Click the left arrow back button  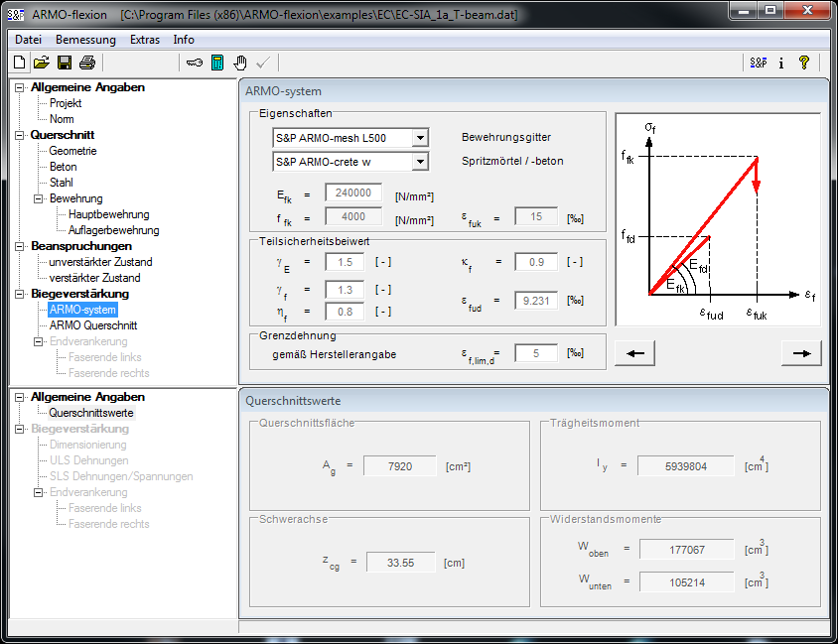pyautogui.click(x=634, y=352)
